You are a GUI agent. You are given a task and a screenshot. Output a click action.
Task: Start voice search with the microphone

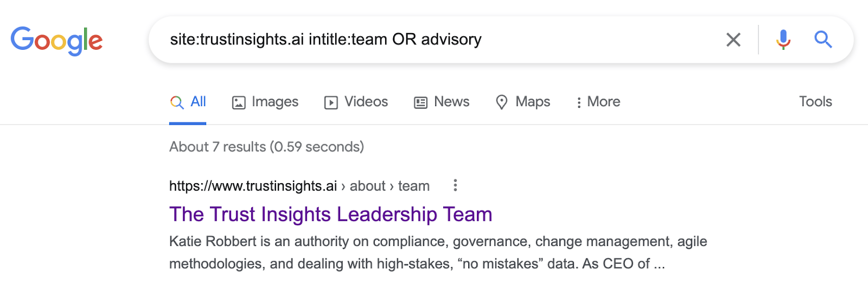pyautogui.click(x=783, y=40)
